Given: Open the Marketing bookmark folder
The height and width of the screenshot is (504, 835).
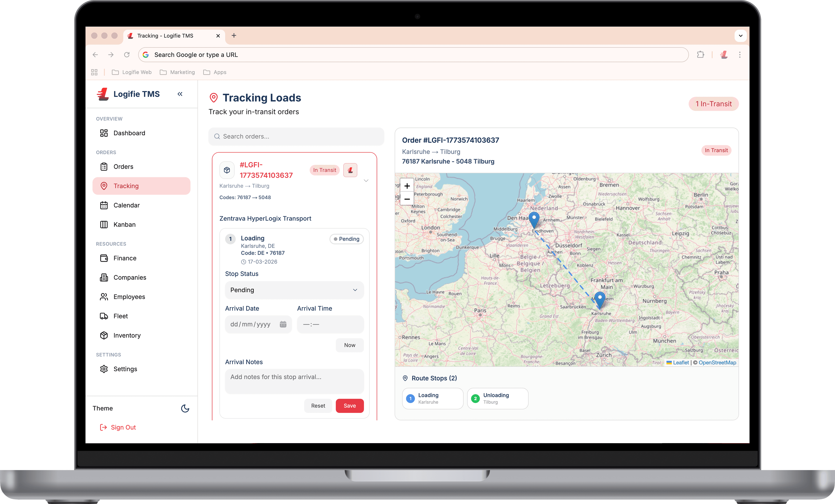Looking at the screenshot, I should coord(177,72).
